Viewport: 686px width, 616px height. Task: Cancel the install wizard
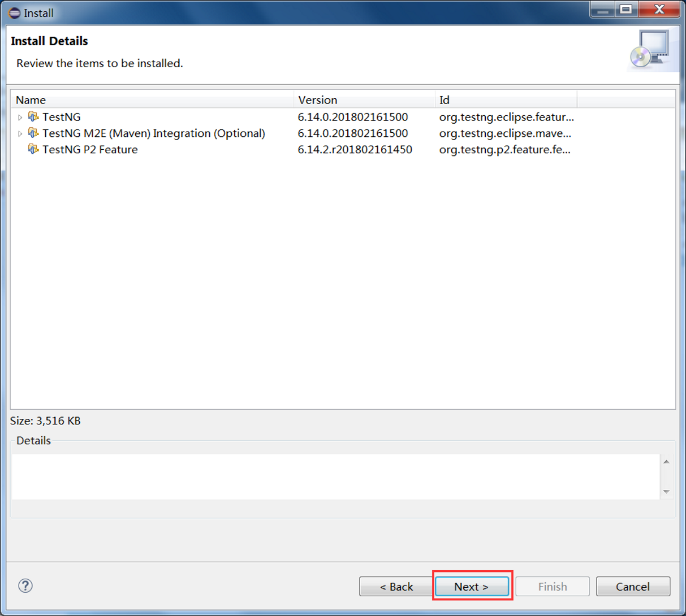[633, 587]
